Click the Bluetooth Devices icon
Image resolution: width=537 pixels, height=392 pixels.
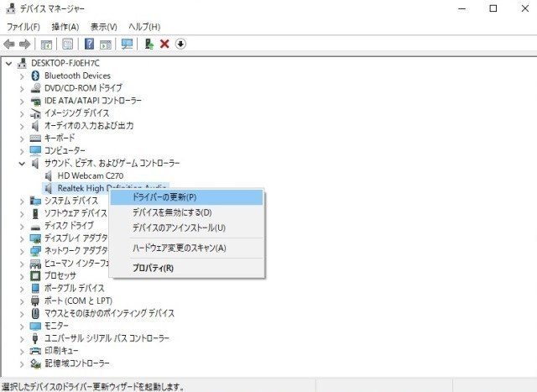point(35,76)
